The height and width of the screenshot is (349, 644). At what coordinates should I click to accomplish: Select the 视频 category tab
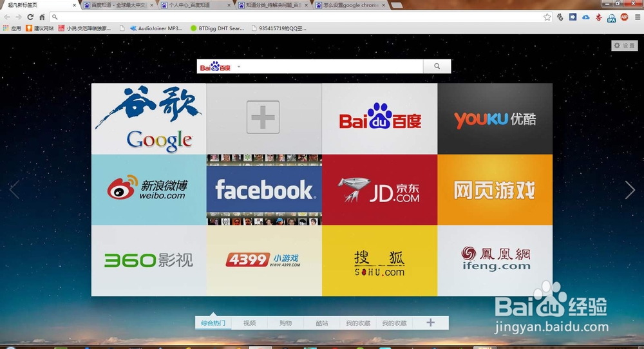[249, 323]
